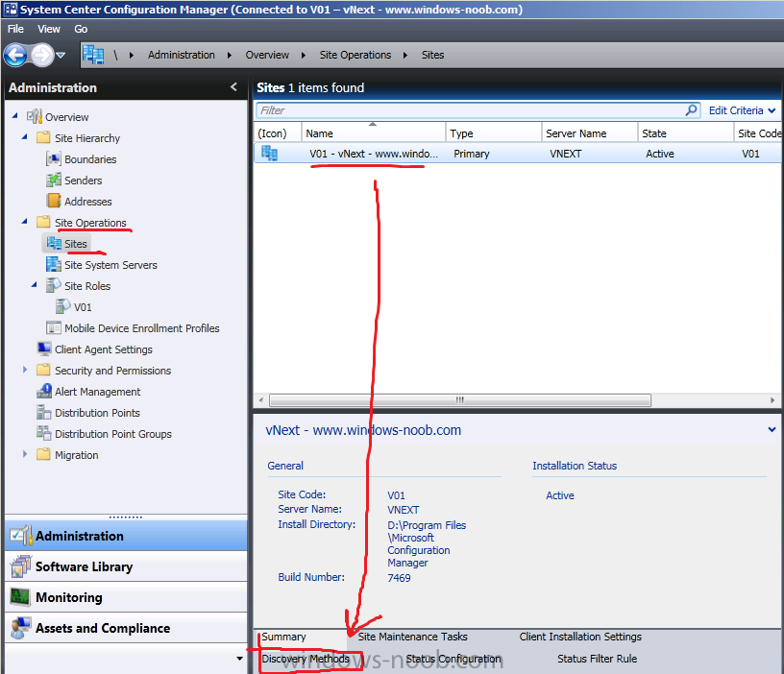This screenshot has width=784, height=674.
Task: Click the Distribution Point Groups icon
Action: click(44, 433)
